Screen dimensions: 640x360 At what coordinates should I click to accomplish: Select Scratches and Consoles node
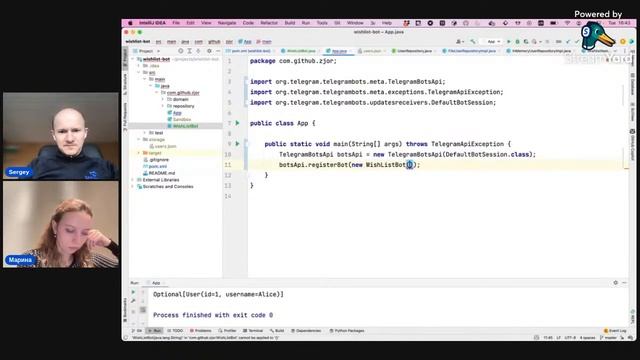click(168, 187)
